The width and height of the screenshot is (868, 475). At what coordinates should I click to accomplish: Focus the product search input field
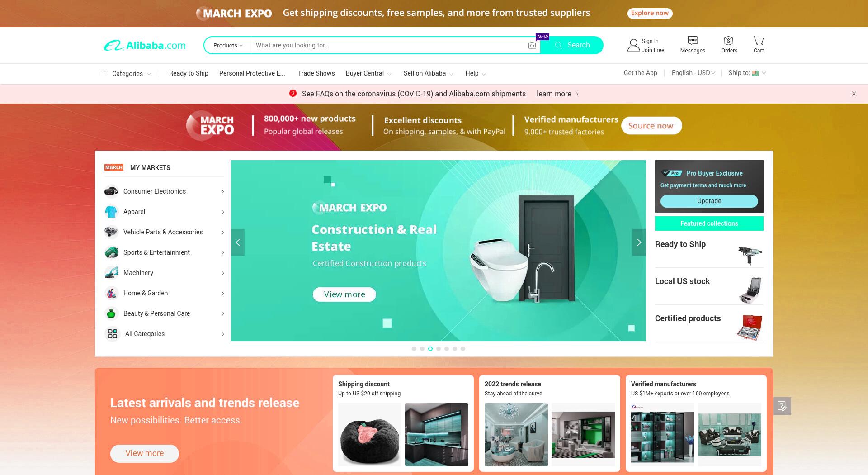coord(389,45)
